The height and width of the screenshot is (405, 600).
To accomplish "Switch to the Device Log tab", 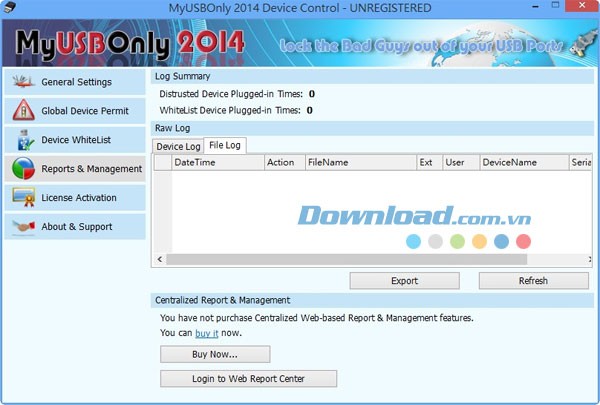I will (x=177, y=147).
